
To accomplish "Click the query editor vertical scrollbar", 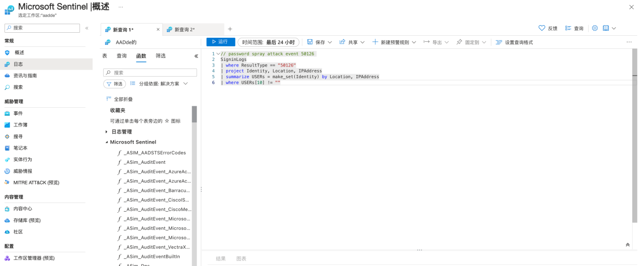I will click(634, 136).
